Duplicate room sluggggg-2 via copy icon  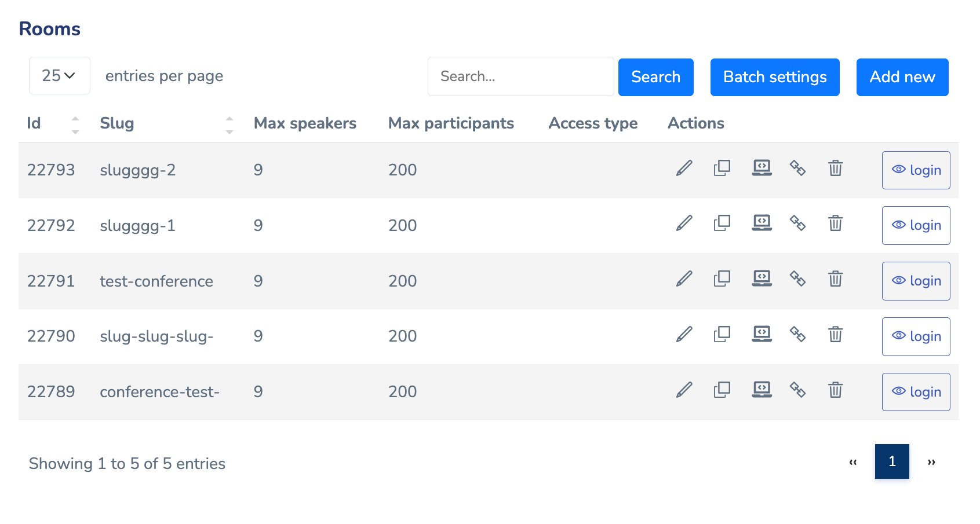coord(722,168)
